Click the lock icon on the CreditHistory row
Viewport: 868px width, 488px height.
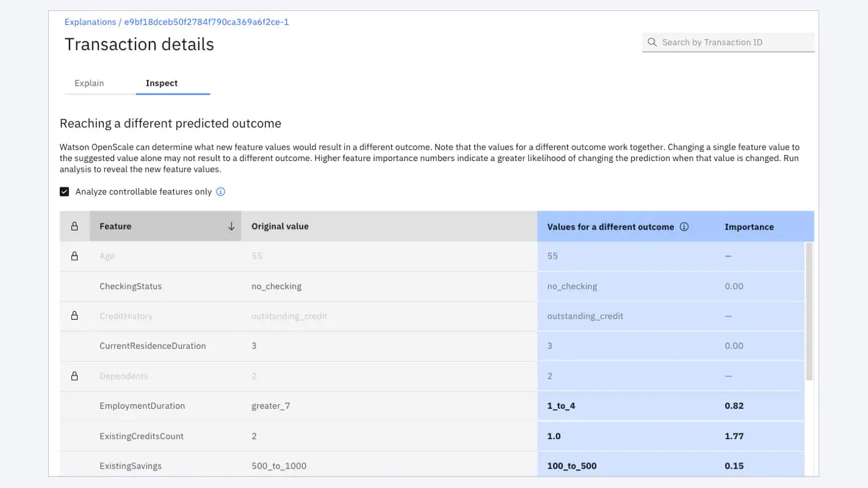tap(74, 315)
